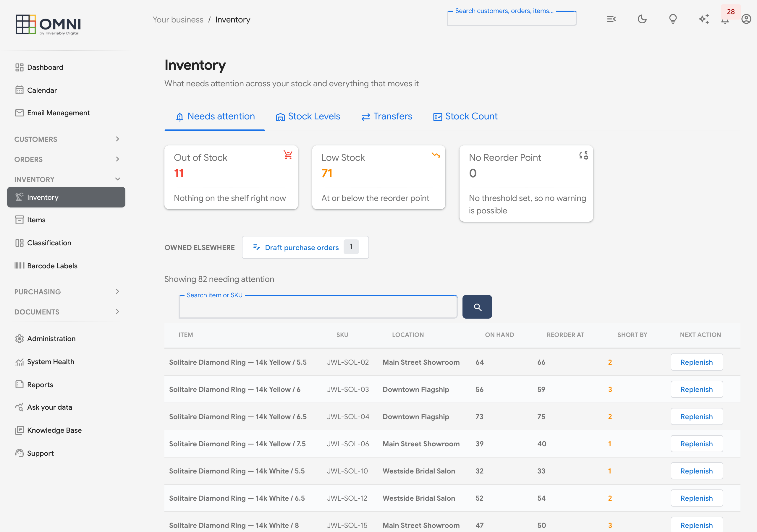Click the ON HAND column header

coord(499,335)
